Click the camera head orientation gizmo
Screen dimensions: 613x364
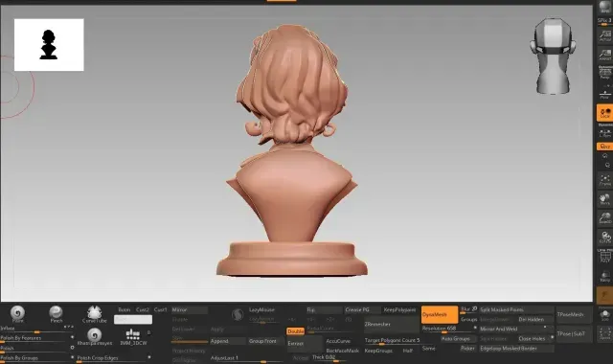[553, 56]
